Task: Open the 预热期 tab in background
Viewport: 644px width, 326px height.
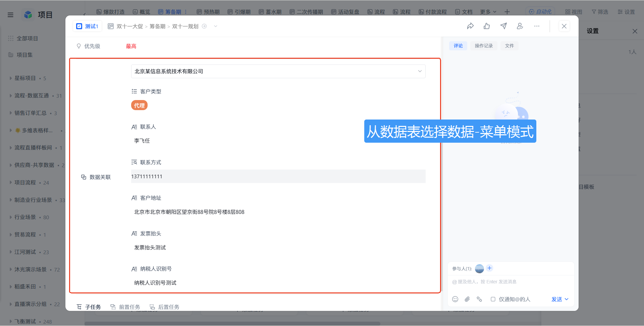Action: click(x=208, y=12)
